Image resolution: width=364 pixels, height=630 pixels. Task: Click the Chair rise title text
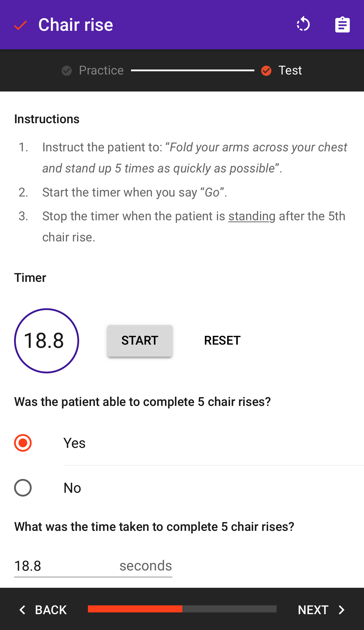(x=76, y=25)
